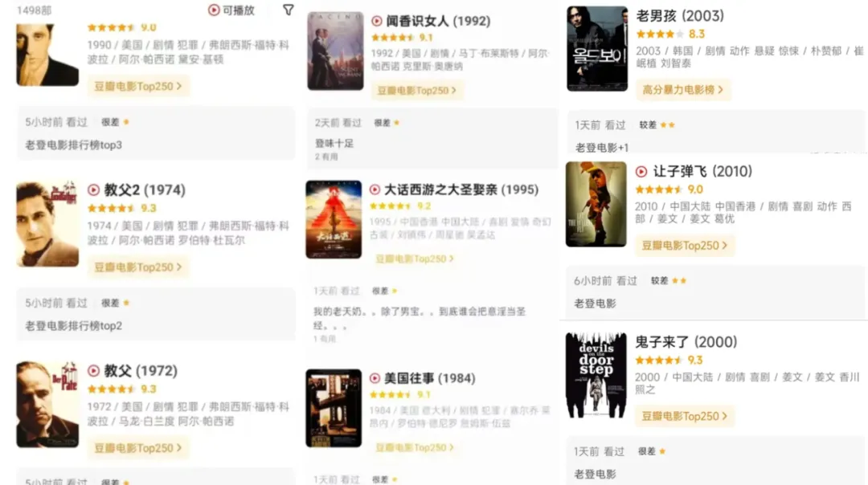868x485 pixels.
Task: Click play icon beside 美国往事 (1984)
Action: click(x=375, y=378)
